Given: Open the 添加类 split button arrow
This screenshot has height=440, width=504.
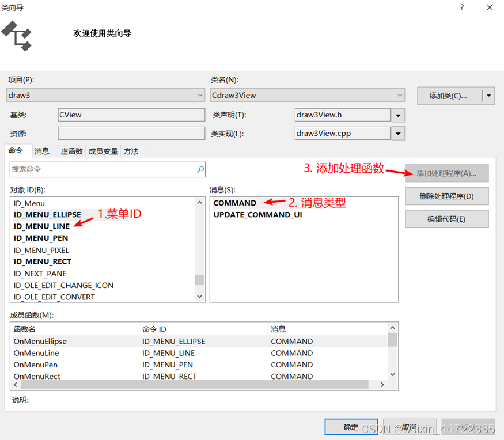Looking at the screenshot, I should coord(489,95).
